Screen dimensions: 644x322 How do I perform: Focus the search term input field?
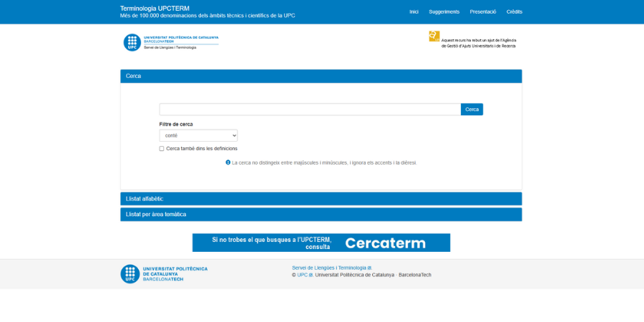point(310,109)
